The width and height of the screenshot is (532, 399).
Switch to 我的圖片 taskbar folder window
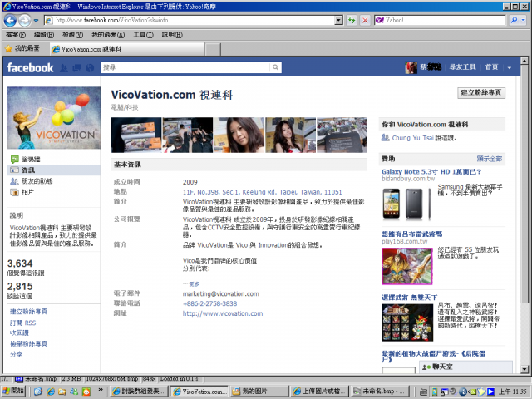click(x=259, y=392)
